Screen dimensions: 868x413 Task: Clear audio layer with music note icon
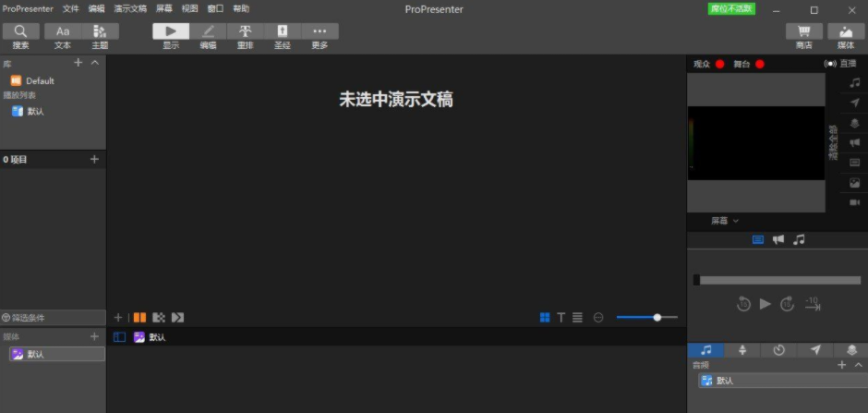point(855,83)
